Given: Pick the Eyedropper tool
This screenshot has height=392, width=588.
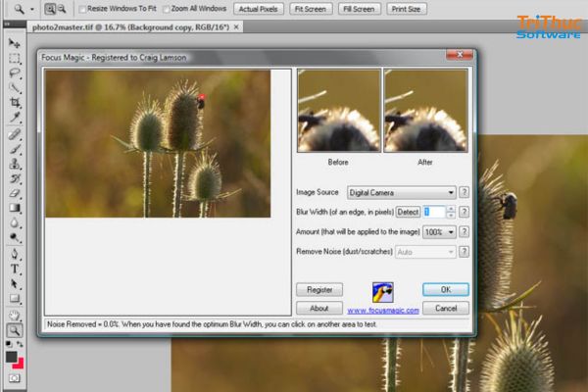Looking at the screenshot, I should coord(15,119).
